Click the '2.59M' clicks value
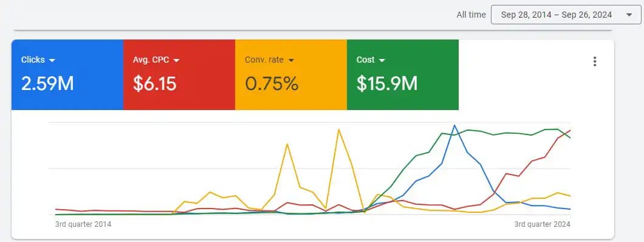Viewport: 644px width, 242px height. (x=47, y=83)
